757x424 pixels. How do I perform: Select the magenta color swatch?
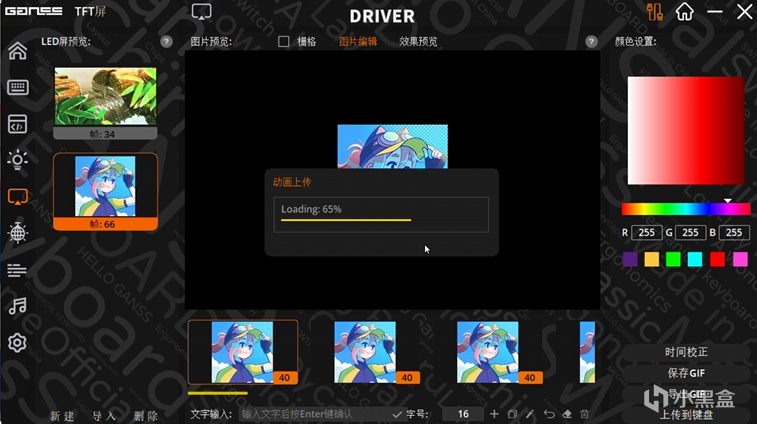[x=740, y=259]
